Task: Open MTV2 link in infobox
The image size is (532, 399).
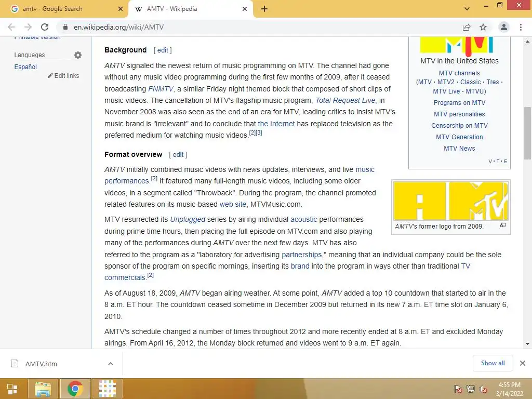Action: 445,82
